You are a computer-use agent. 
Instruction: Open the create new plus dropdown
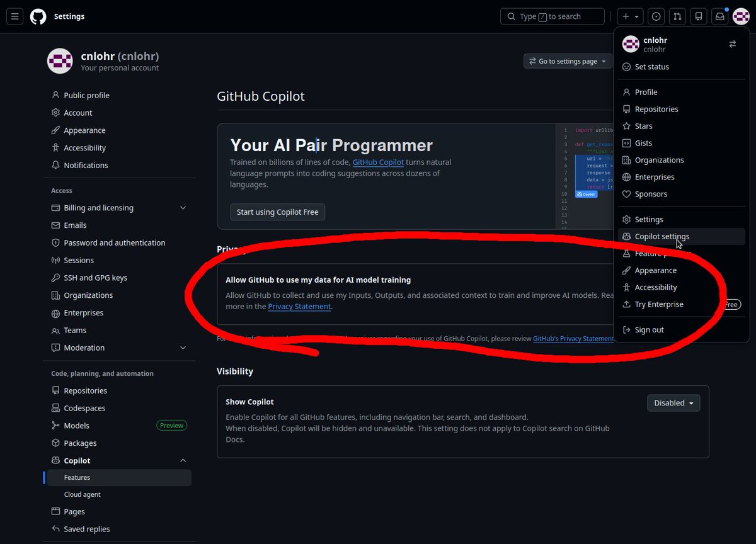(630, 16)
